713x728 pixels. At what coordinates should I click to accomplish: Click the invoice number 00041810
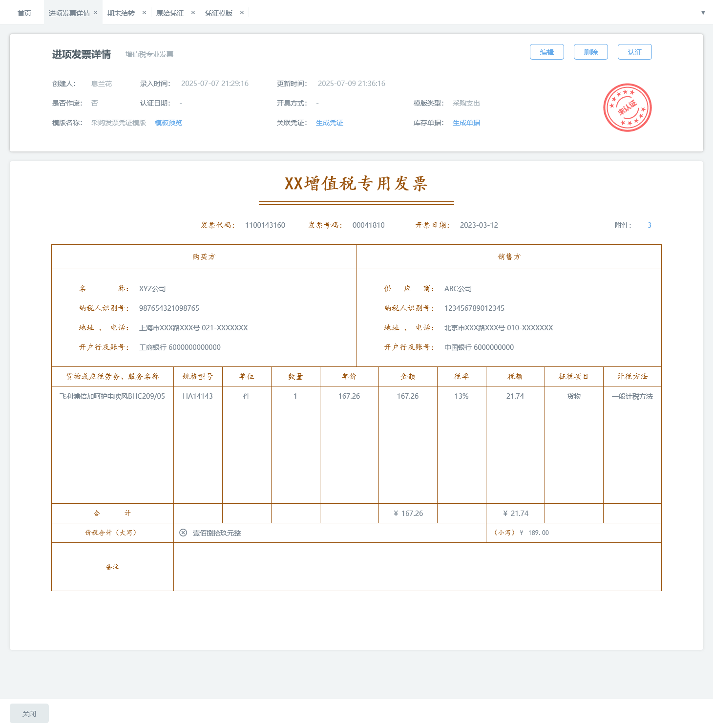click(369, 225)
